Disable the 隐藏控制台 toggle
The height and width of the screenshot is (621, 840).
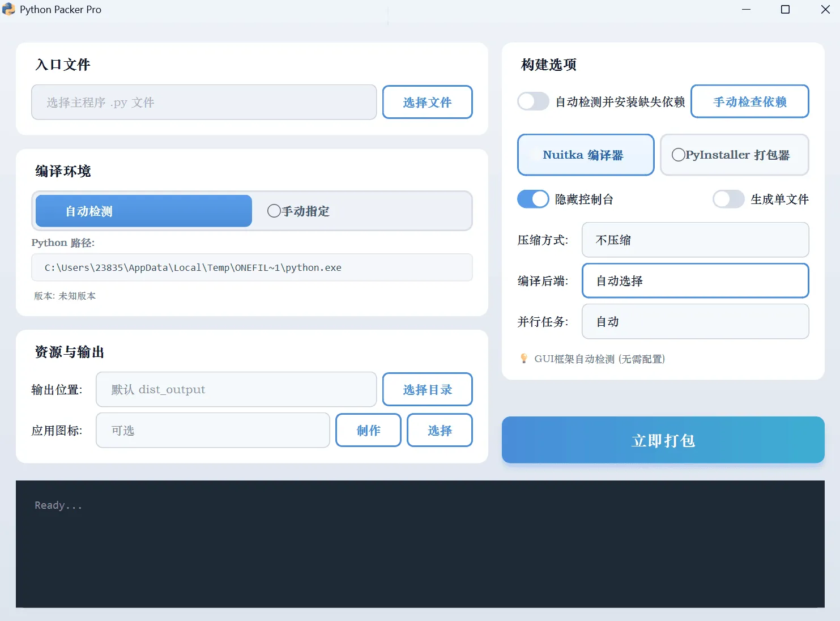pos(532,199)
